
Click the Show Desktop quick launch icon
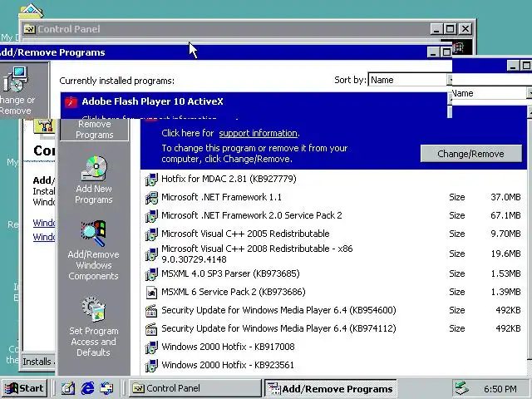click(68, 388)
